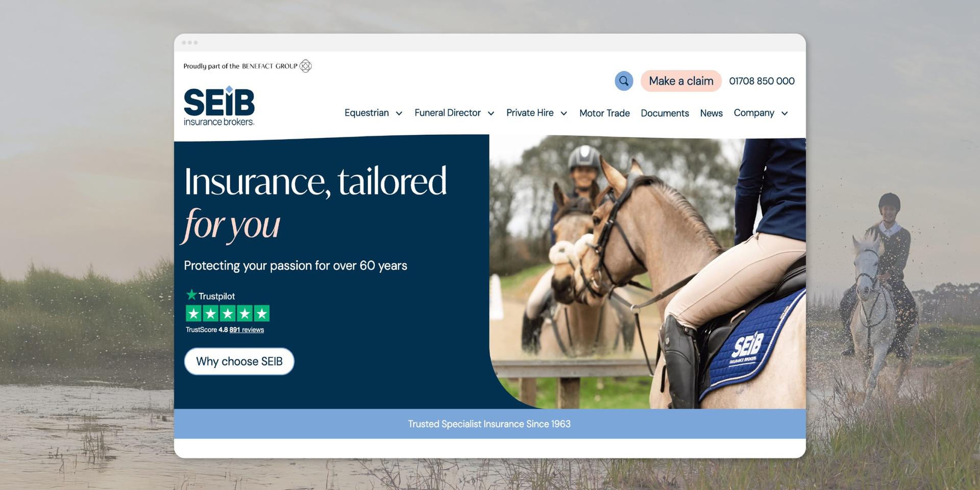Screen dimensions: 980x490
Task: Click the SEIB insurance brokers logo
Action: tap(219, 106)
